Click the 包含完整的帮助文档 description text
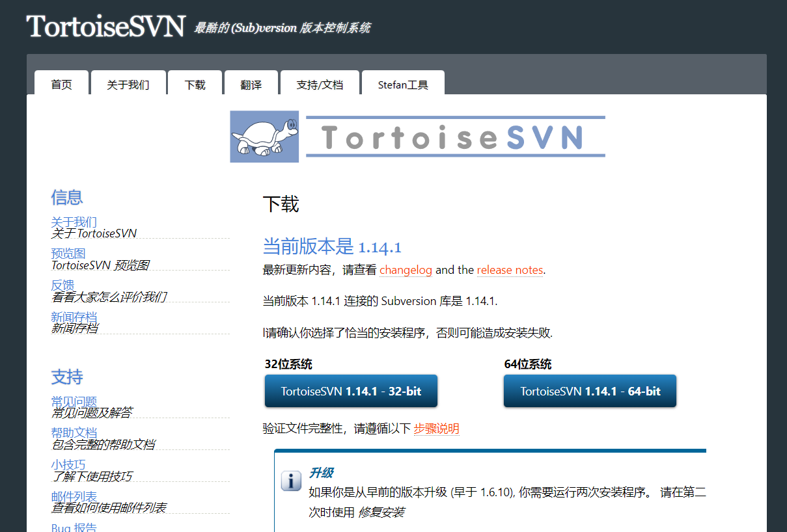 104,445
